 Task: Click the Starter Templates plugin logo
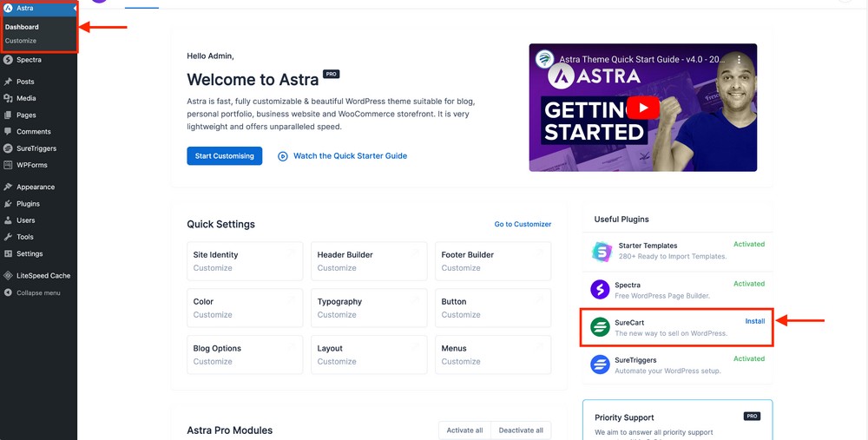602,252
